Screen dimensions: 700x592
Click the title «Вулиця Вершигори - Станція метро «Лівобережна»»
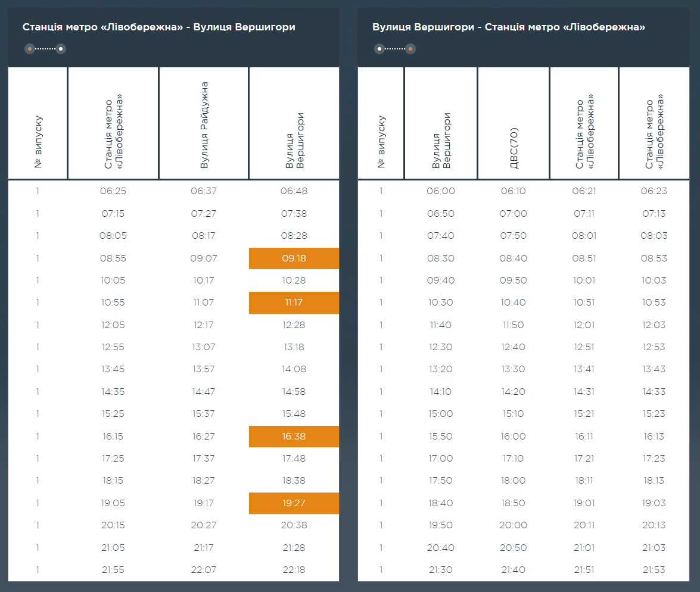pyautogui.click(x=509, y=27)
